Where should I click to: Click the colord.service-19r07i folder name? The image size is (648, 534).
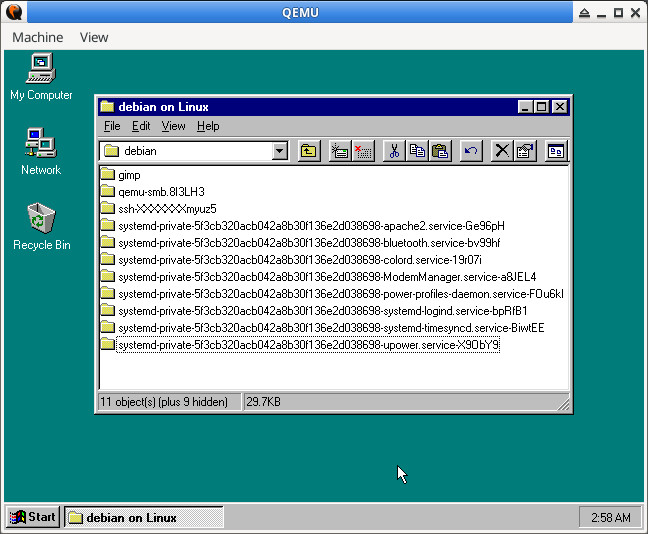[300, 260]
